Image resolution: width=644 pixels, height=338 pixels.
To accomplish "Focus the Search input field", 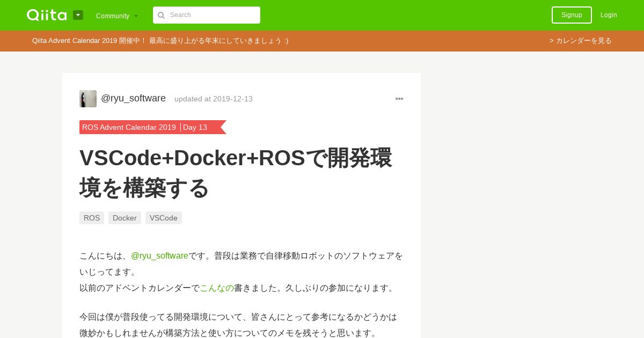I will [207, 15].
